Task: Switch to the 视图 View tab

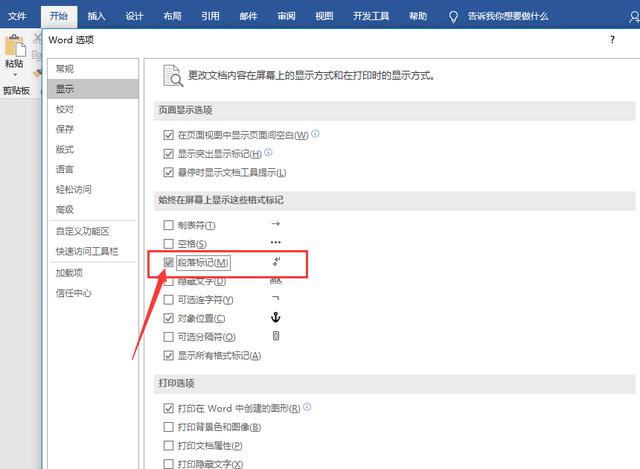Action: pos(324,16)
